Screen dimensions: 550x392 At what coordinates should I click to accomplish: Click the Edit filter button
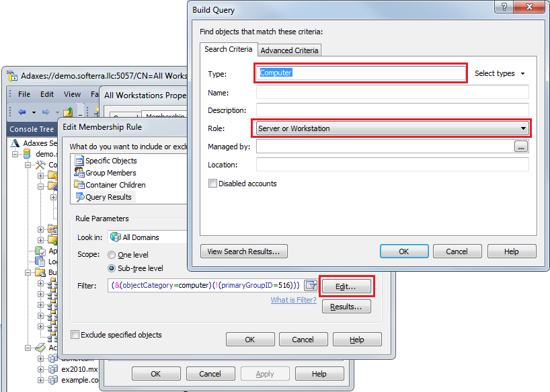click(346, 286)
